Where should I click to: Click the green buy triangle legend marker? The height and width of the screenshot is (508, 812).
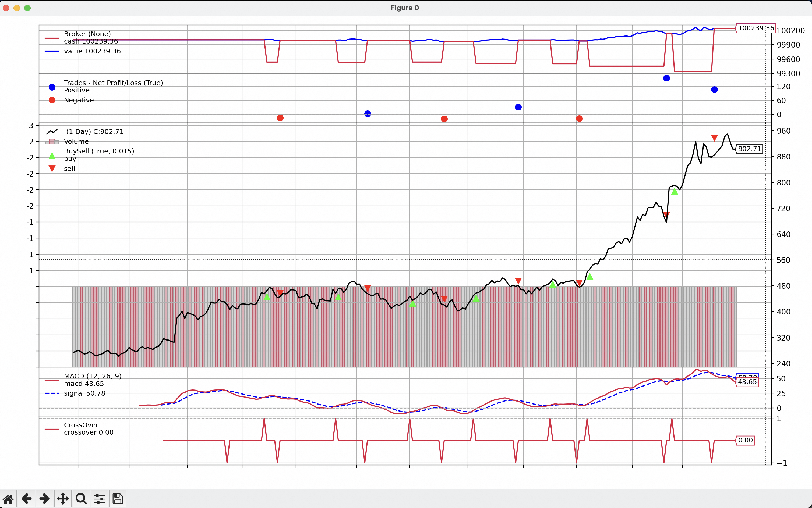[52, 156]
